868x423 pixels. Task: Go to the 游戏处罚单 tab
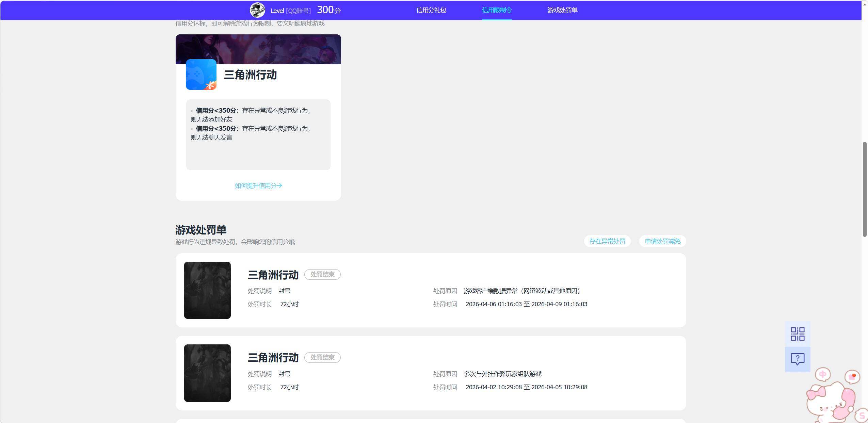562,10
